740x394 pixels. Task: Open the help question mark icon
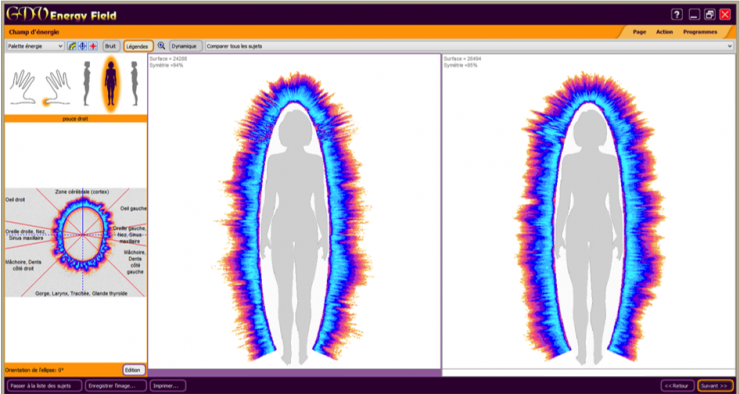coord(677,14)
